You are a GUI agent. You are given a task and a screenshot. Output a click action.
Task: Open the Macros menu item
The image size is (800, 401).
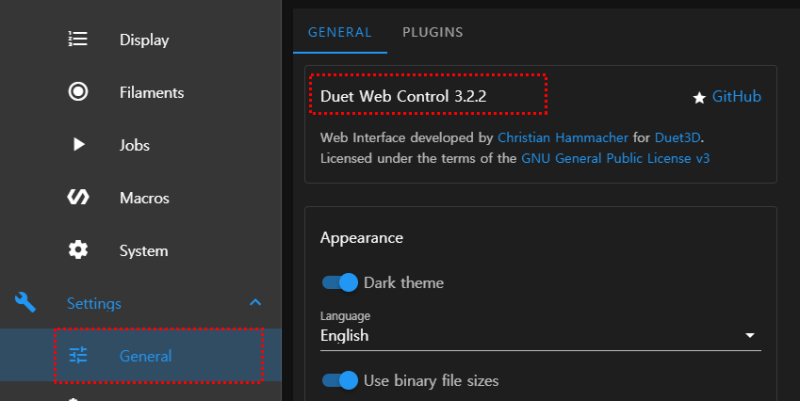(x=144, y=198)
